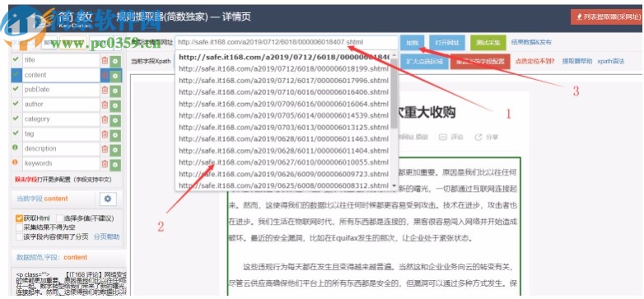
Task: Open the 提取器帮助 link
Action: [x=577, y=61]
